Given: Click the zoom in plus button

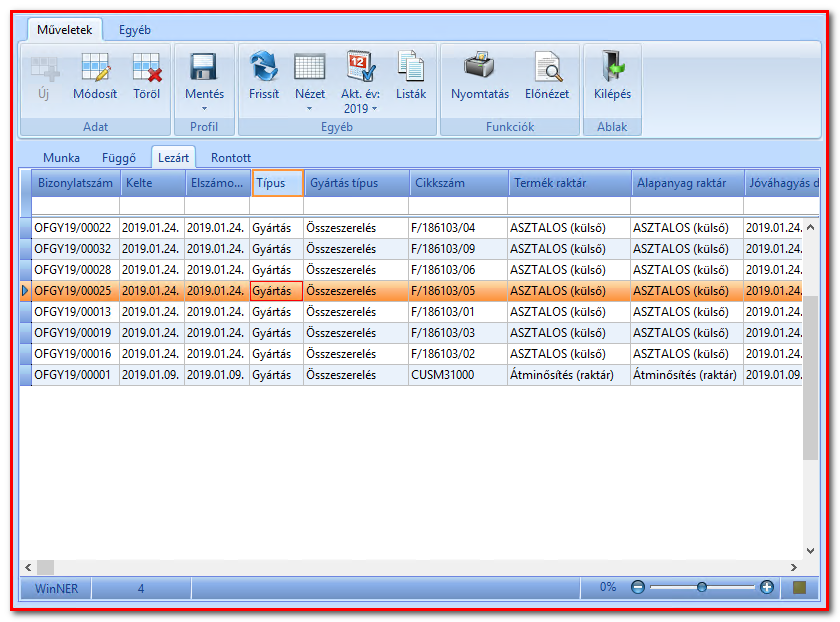Looking at the screenshot, I should click(x=767, y=588).
